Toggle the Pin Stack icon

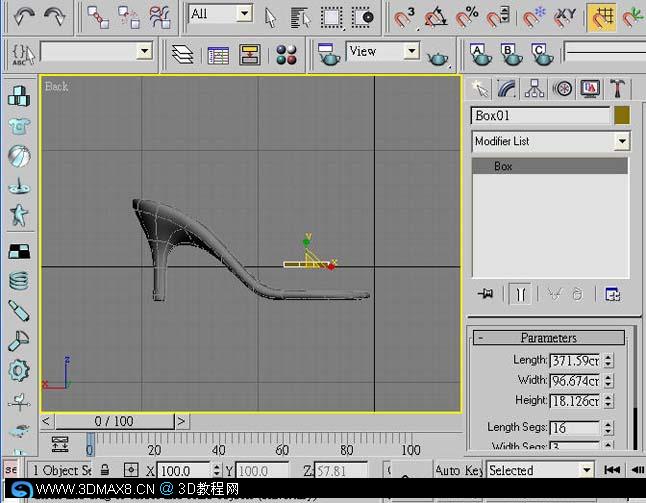pyautogui.click(x=486, y=294)
